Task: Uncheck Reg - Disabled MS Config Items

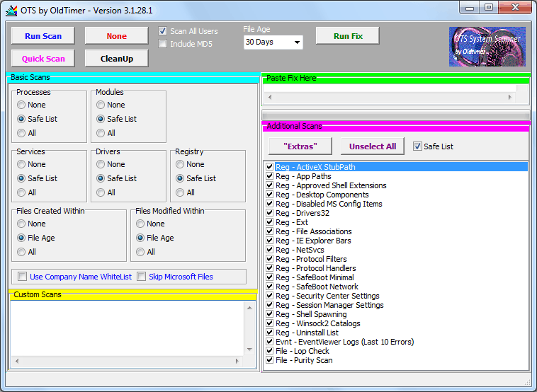Action: click(269, 204)
